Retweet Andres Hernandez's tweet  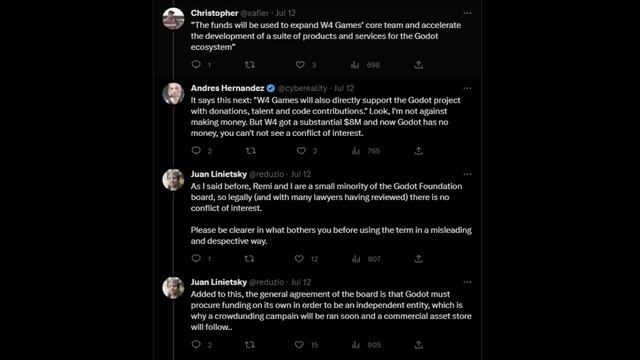251,151
